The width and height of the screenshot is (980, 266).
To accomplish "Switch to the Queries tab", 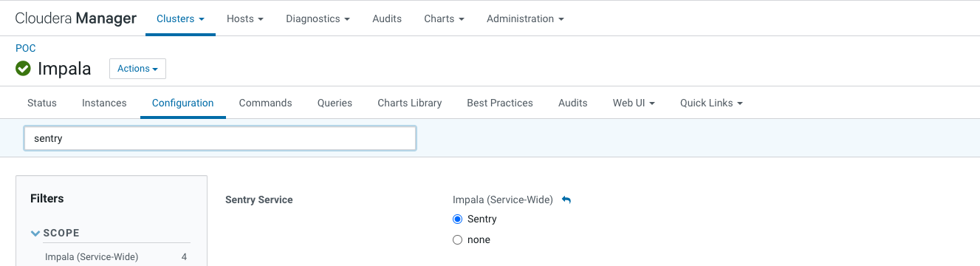I will [x=335, y=103].
